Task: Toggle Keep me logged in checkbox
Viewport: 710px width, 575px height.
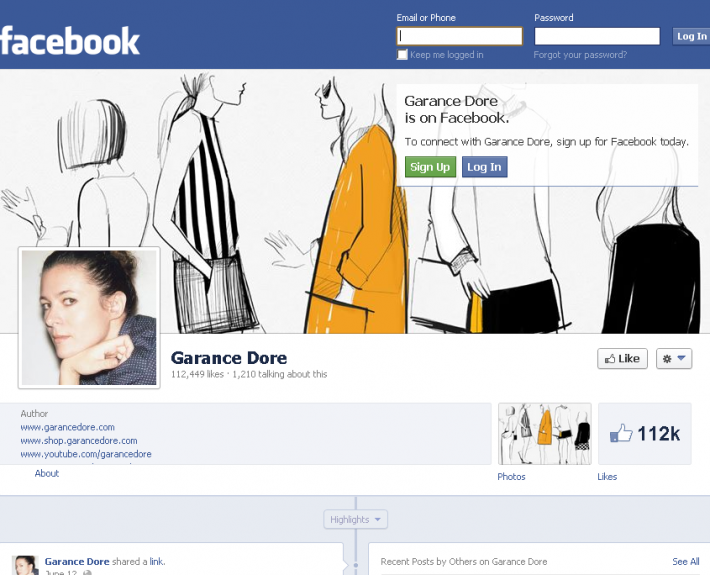Action: coord(402,55)
